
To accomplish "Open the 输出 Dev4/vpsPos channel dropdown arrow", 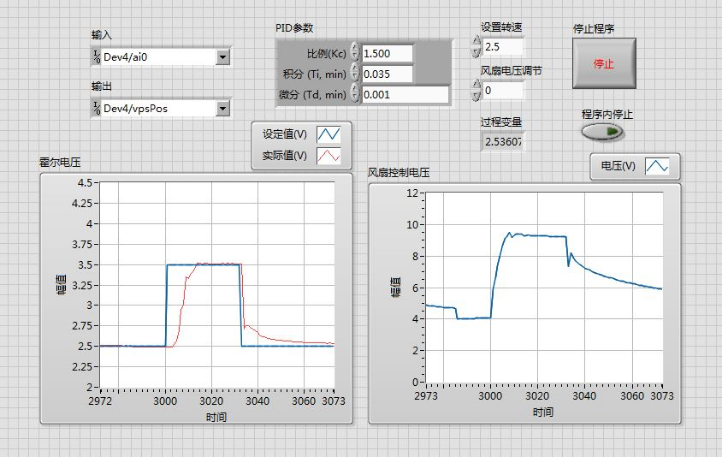I will click(222, 108).
